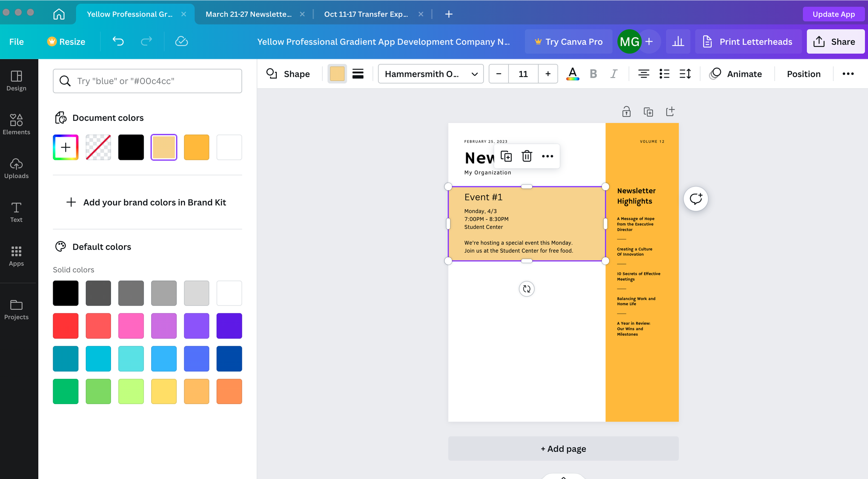Select the black document color swatch
Viewport: 868px width, 479px height.
pyautogui.click(x=131, y=147)
